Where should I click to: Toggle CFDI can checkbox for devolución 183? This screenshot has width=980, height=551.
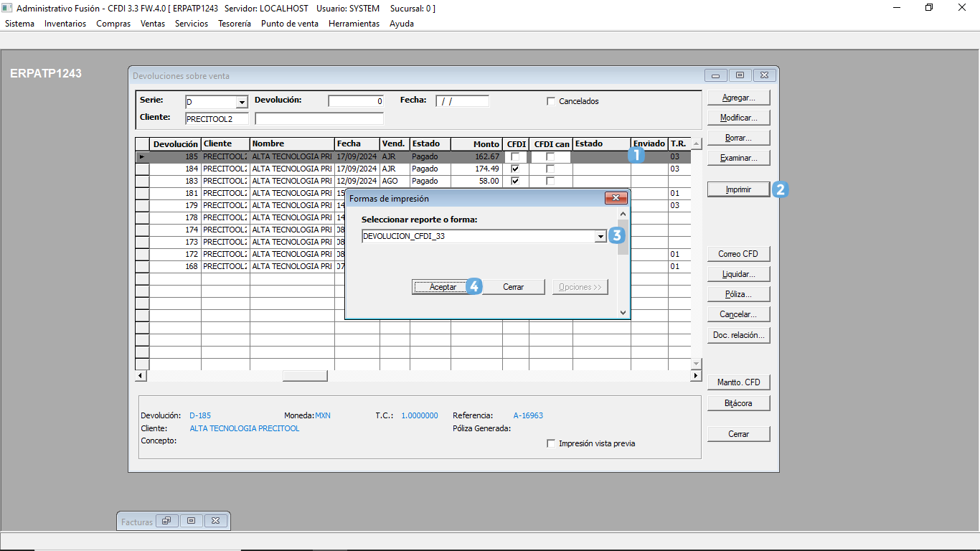550,181
